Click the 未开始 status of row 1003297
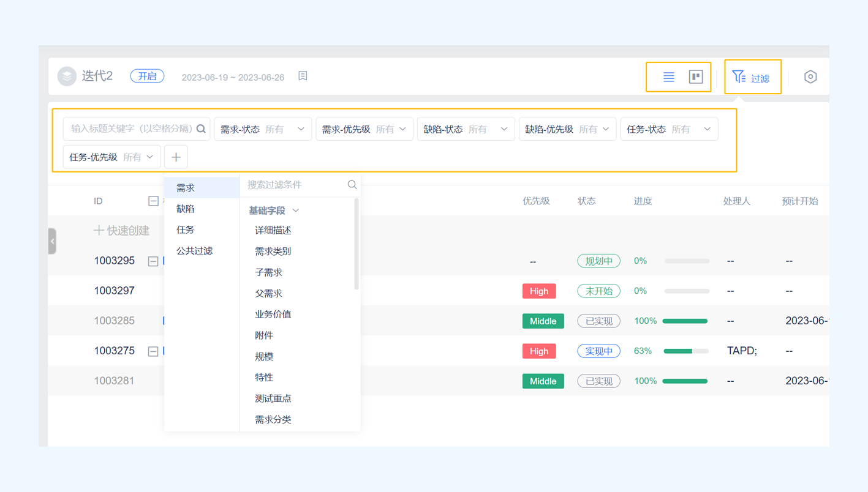The image size is (868, 492). point(598,291)
